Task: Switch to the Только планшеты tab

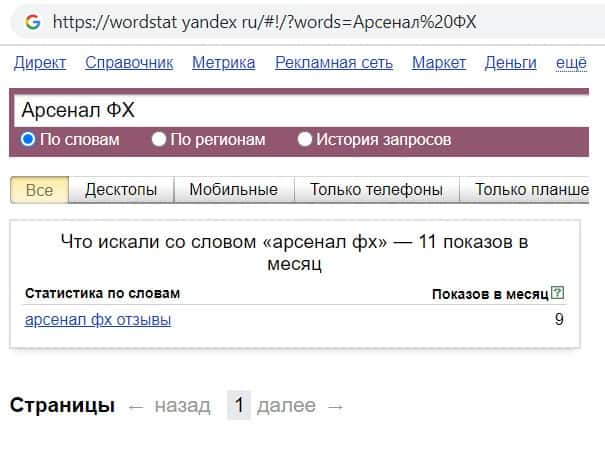Action: tap(525, 190)
